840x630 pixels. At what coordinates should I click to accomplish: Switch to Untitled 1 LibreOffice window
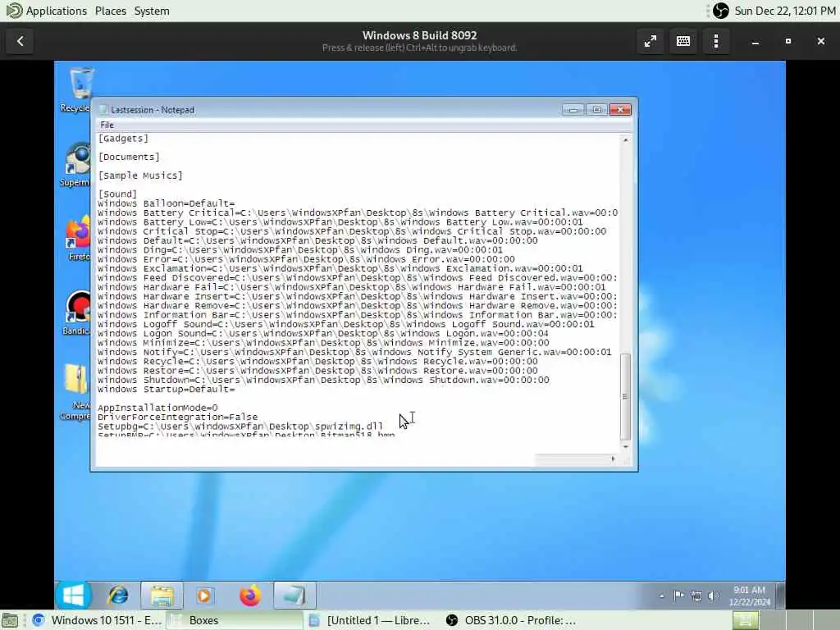tap(372, 620)
